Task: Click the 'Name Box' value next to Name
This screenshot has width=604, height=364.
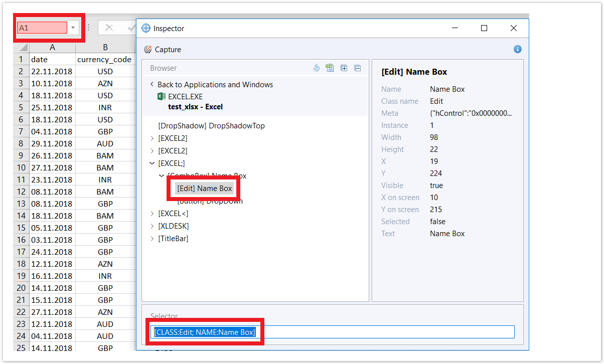Action: [447, 89]
